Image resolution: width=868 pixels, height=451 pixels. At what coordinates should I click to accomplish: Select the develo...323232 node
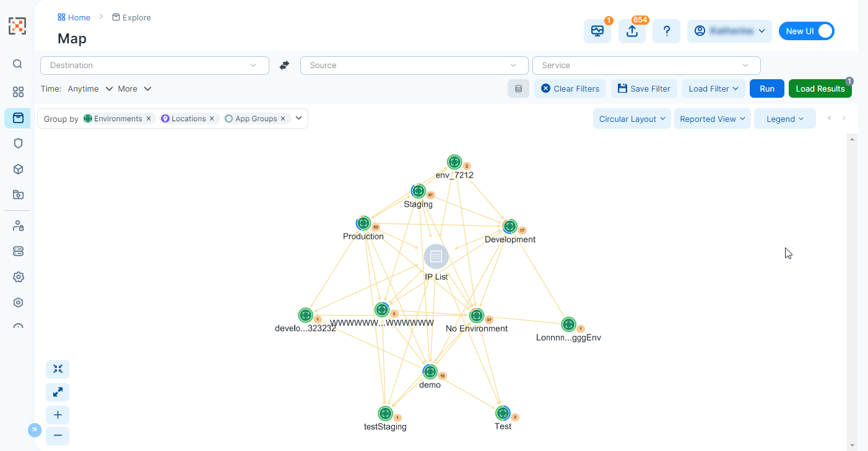pyautogui.click(x=305, y=316)
